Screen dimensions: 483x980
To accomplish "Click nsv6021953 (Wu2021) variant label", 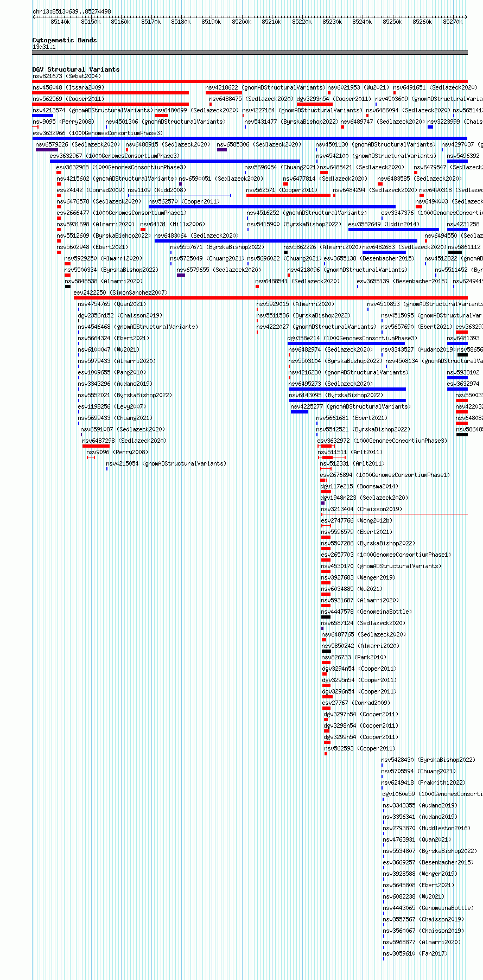I will tap(358, 87).
